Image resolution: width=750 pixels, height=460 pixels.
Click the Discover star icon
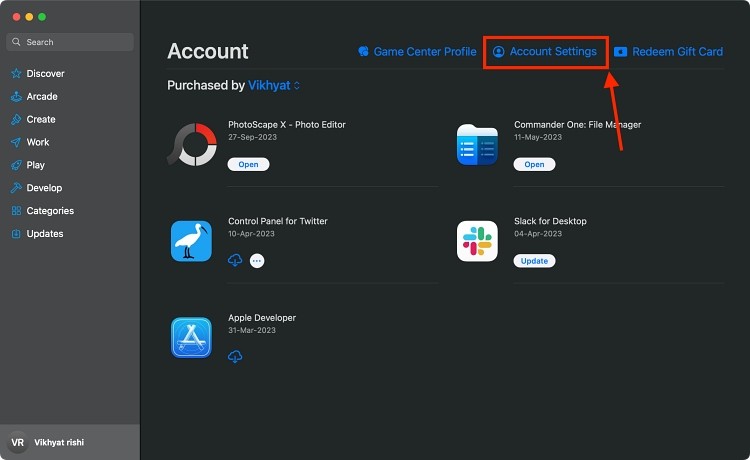pyautogui.click(x=16, y=73)
